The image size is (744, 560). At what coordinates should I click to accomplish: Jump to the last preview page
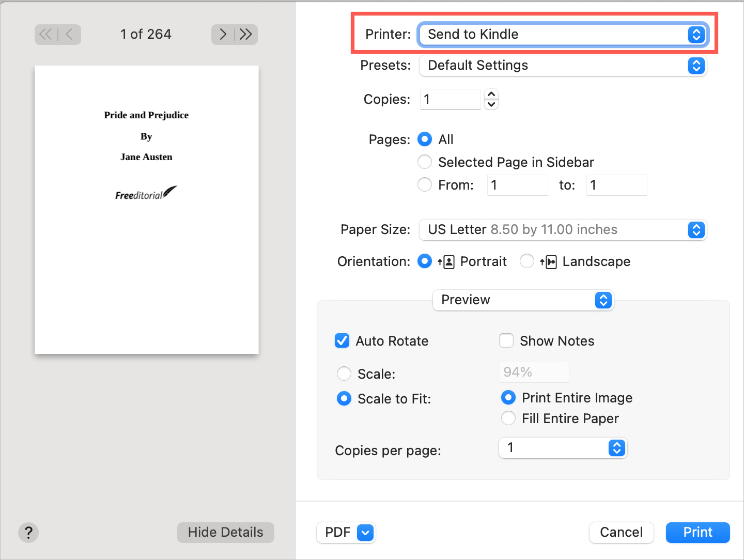coord(246,35)
